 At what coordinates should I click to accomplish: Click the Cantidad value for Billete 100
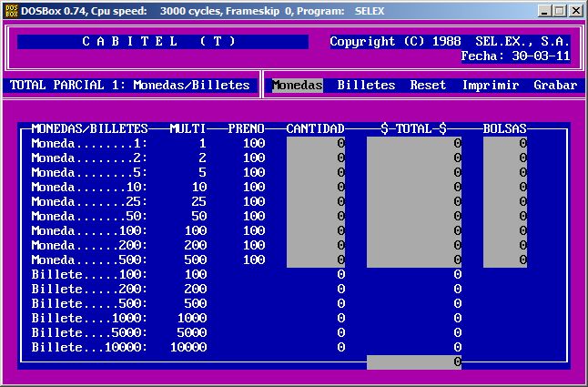pos(340,274)
